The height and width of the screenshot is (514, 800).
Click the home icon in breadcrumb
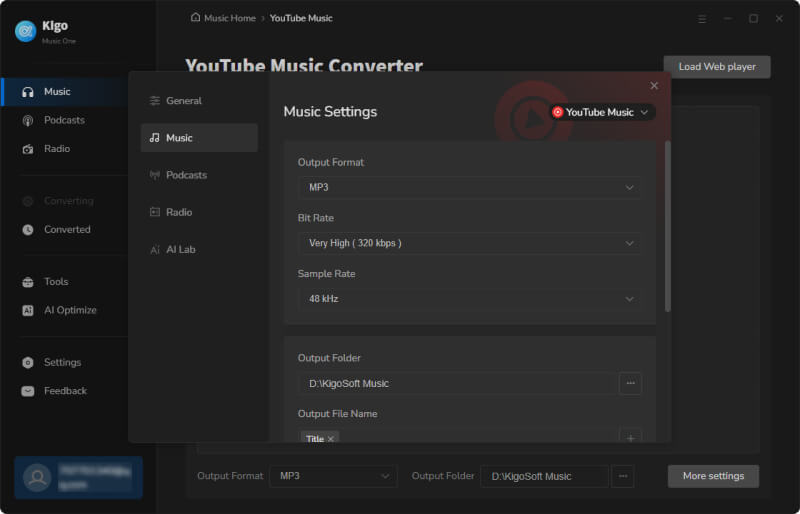pyautogui.click(x=195, y=18)
